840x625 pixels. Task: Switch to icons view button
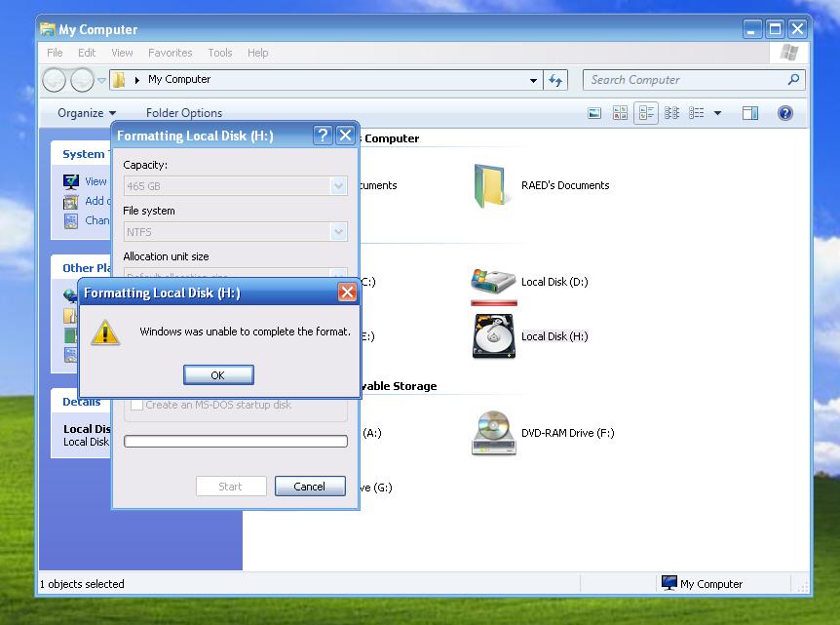tap(671, 113)
